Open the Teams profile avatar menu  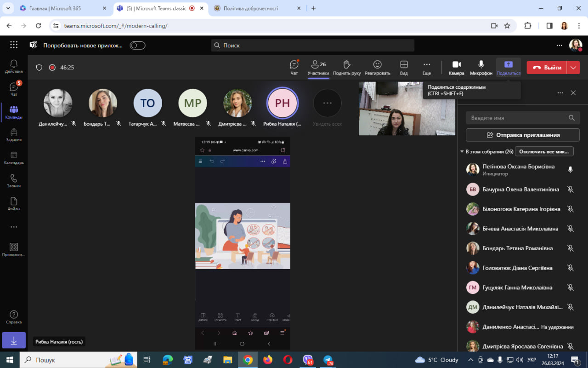(x=575, y=45)
